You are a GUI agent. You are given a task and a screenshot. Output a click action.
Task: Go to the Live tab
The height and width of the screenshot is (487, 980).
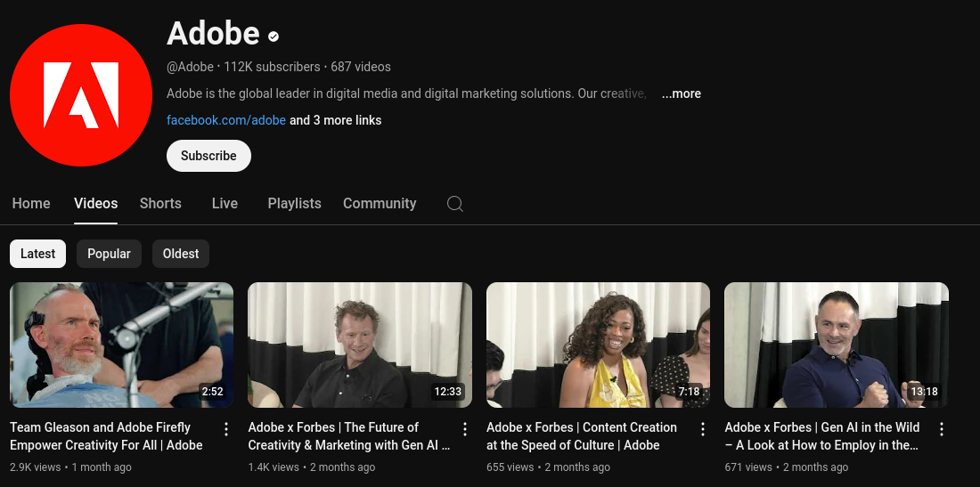click(225, 204)
